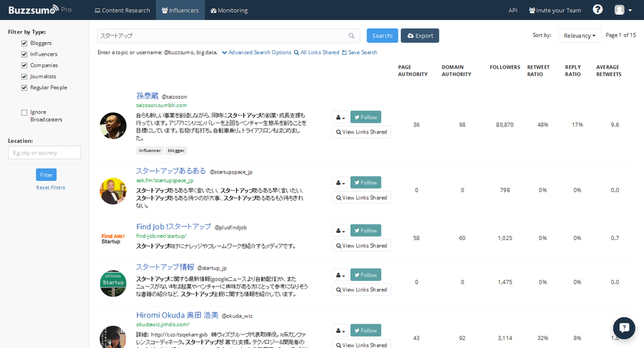Open taizoson.tumblr.com link
The image size is (644, 348).
pyautogui.click(x=162, y=106)
